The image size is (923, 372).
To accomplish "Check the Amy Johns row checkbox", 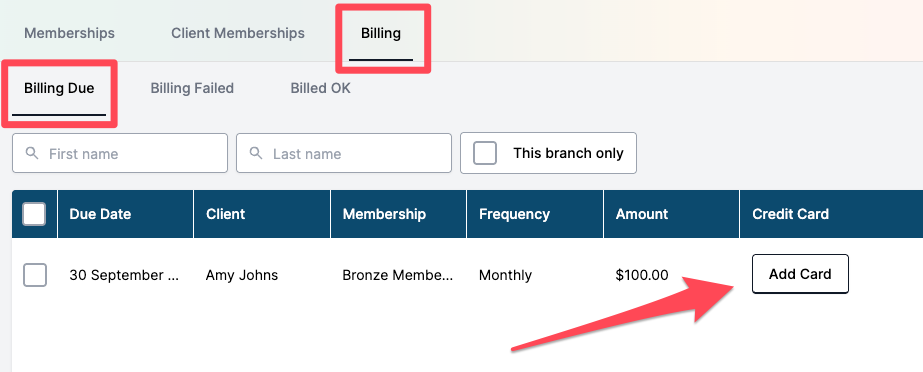I will coord(35,275).
